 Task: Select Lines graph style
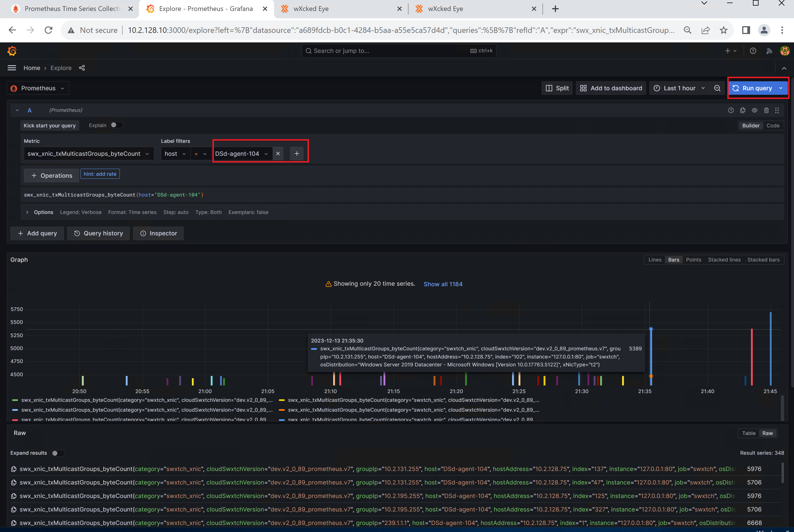point(655,260)
